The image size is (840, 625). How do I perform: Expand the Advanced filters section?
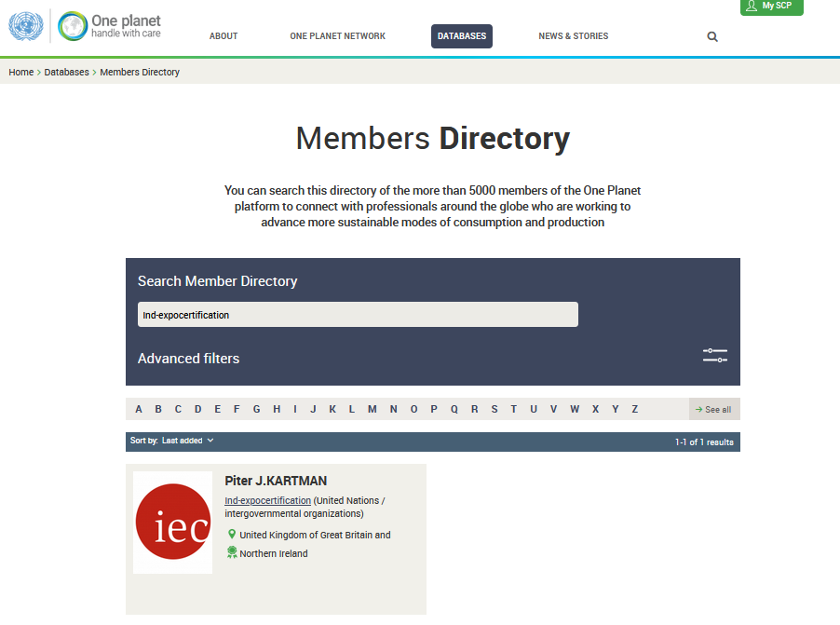(x=188, y=358)
